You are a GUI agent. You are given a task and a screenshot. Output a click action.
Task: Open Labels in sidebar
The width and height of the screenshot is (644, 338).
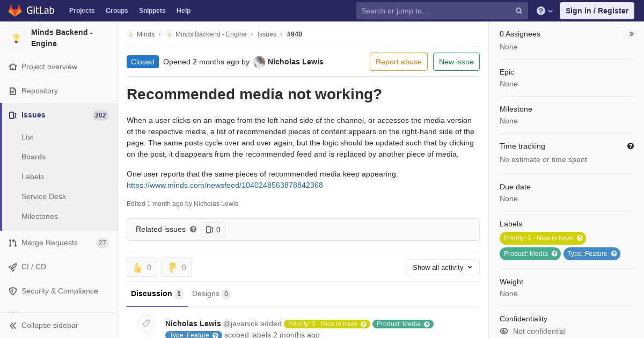click(33, 177)
